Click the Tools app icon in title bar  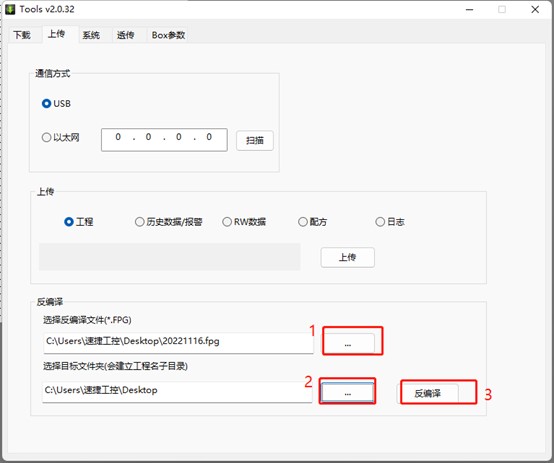pyautogui.click(x=10, y=9)
